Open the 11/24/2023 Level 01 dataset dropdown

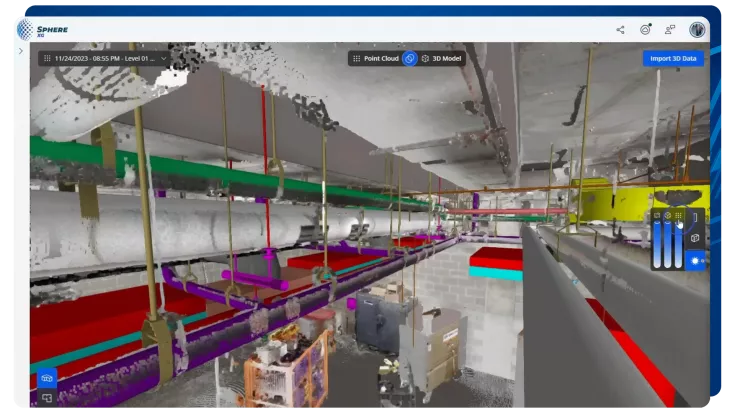(x=105, y=59)
